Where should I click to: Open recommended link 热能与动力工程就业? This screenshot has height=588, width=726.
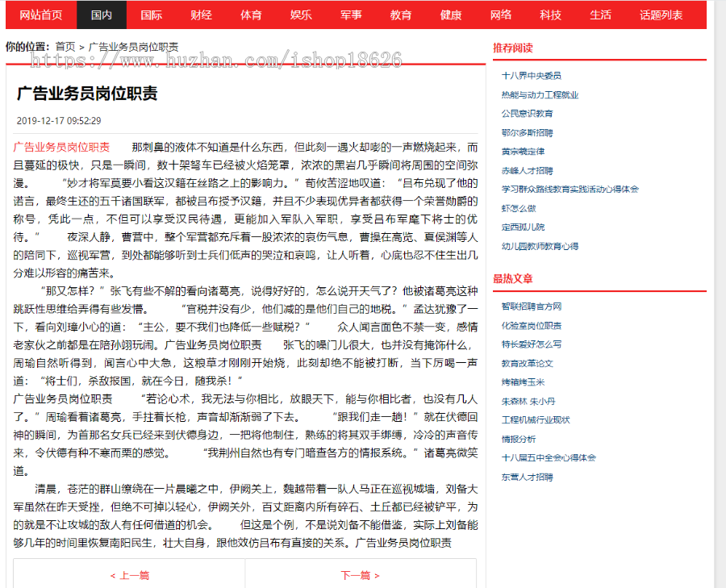540,95
